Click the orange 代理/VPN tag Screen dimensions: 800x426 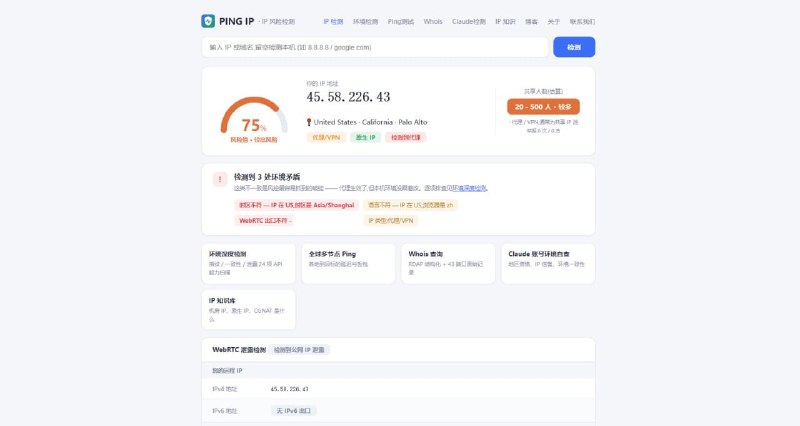coord(326,137)
